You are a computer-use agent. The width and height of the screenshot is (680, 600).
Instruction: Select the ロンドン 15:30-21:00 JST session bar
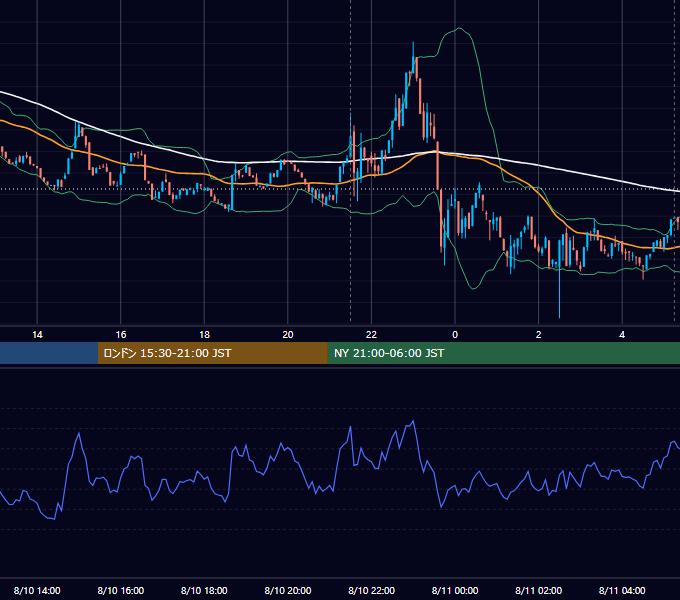212,353
